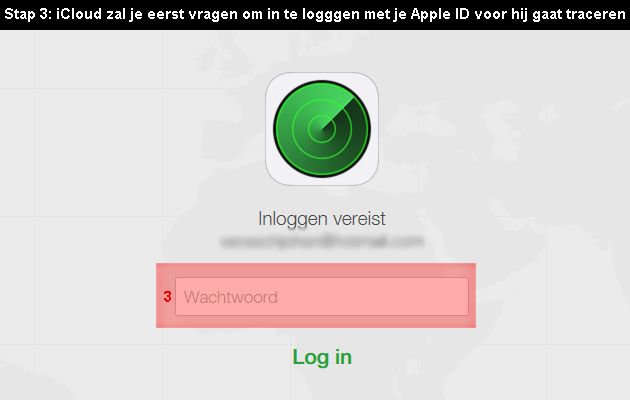Click the Inloggen vereist heading
This screenshot has height=400, width=630.
pyautogui.click(x=322, y=219)
